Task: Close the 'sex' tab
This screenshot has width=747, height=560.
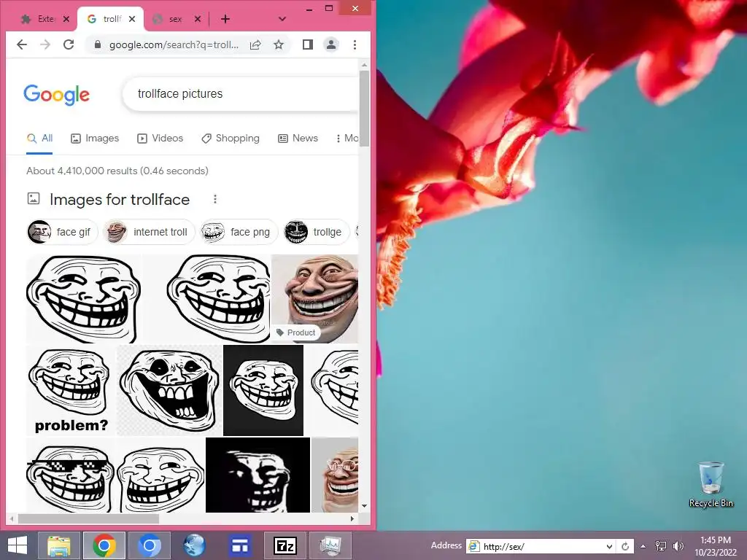Action: (x=197, y=19)
